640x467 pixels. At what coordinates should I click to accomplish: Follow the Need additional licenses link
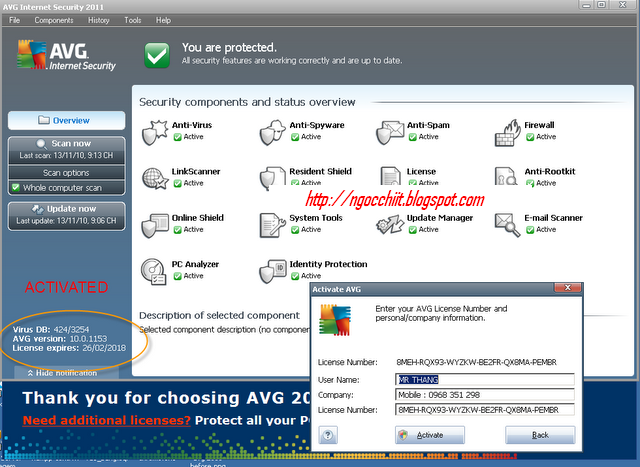[x=107, y=420]
